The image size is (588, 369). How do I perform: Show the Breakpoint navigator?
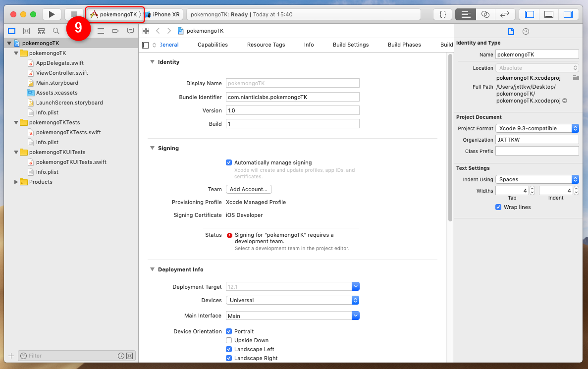click(x=115, y=31)
